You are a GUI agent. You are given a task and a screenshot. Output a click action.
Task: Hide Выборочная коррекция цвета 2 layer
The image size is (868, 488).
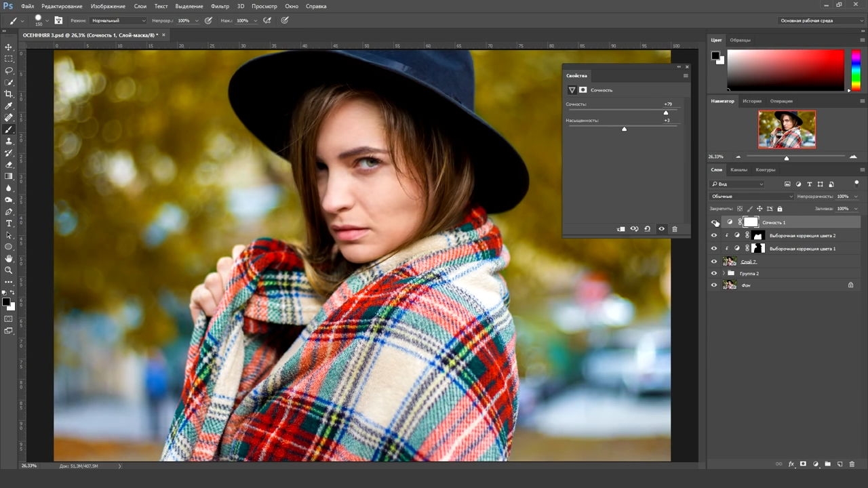[714, 235]
